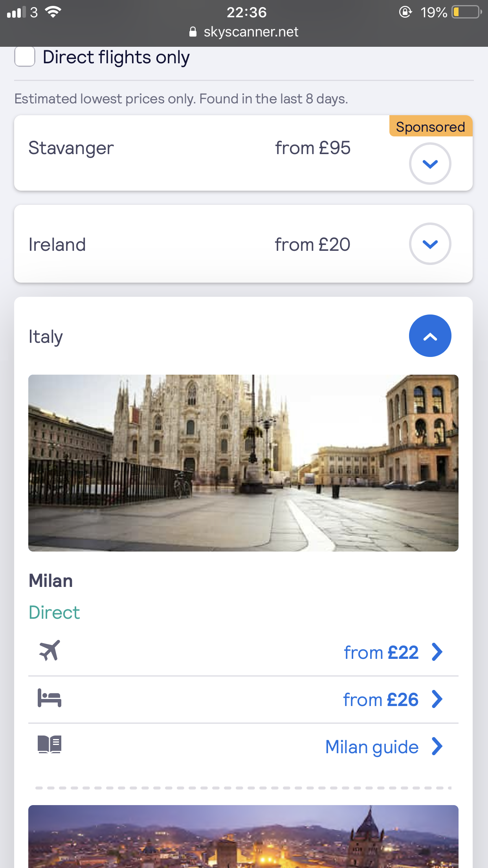Image resolution: width=488 pixels, height=868 pixels.
Task: Expand the Stavanger destination card
Action: (x=430, y=163)
